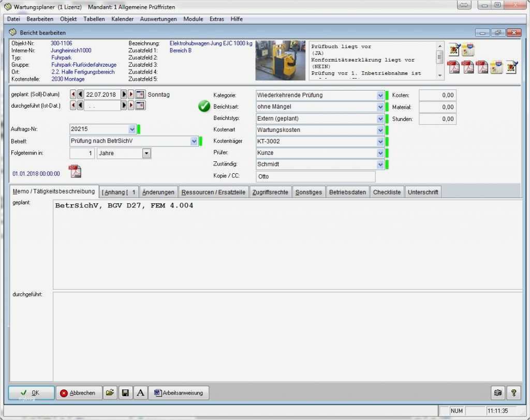This screenshot has height=420, width=530.
Task: Click the 2030 Montage Kostenstelle value
Action: tap(68, 79)
